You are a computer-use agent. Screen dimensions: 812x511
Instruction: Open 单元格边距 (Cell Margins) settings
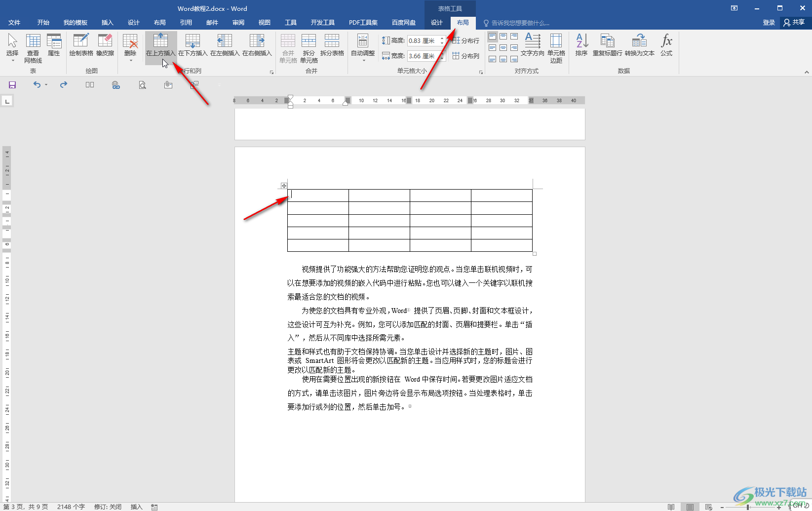point(556,48)
